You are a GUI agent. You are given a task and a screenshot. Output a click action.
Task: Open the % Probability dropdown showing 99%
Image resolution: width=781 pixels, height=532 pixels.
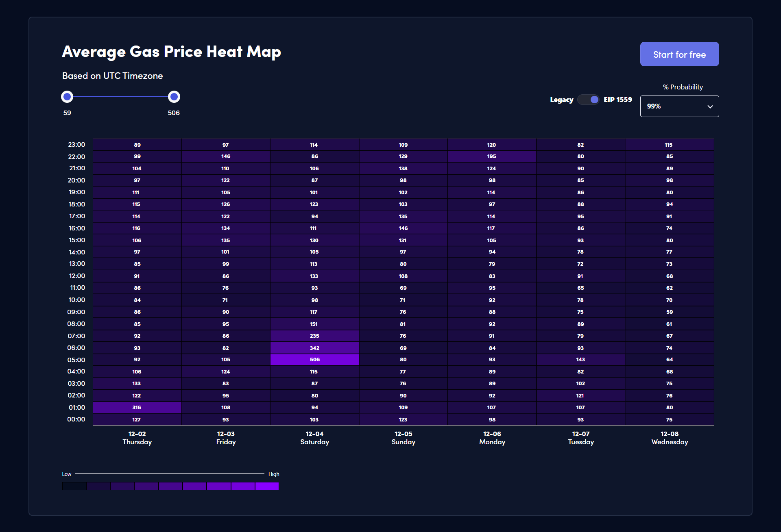[x=679, y=106]
